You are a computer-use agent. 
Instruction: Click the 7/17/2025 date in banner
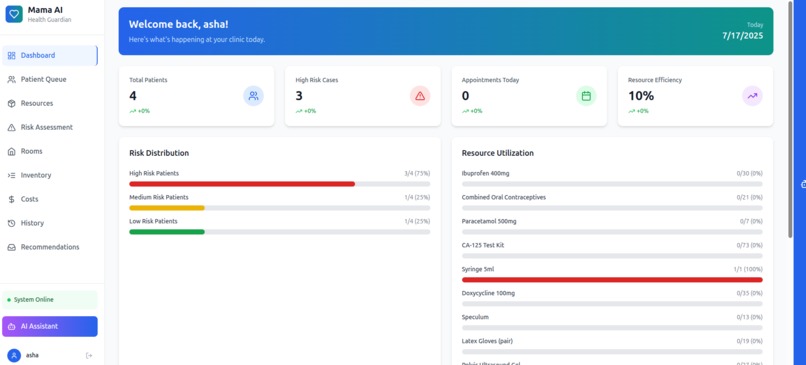(x=743, y=36)
